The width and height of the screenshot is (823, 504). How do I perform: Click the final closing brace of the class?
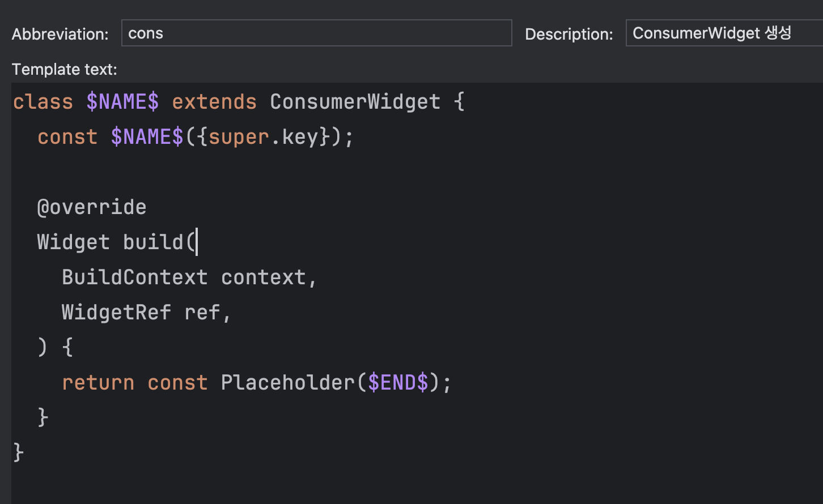click(x=16, y=452)
